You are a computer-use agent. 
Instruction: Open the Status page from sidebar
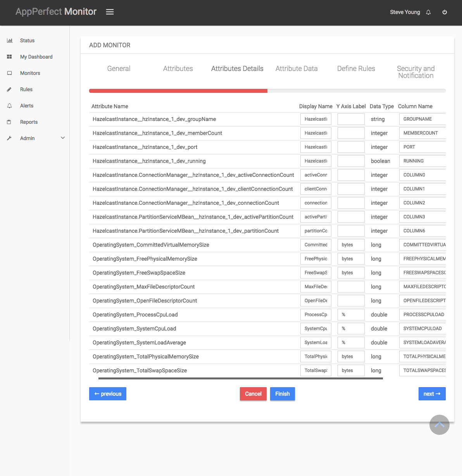click(10, 40)
